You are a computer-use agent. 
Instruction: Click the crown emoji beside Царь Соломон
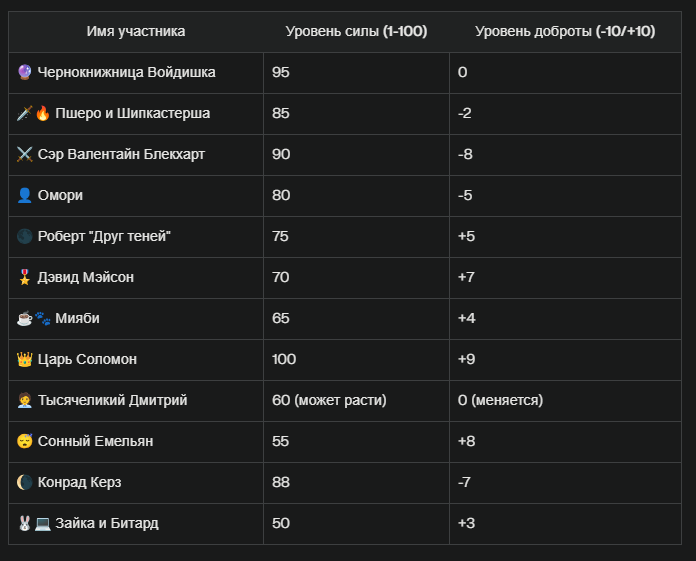click(24, 359)
